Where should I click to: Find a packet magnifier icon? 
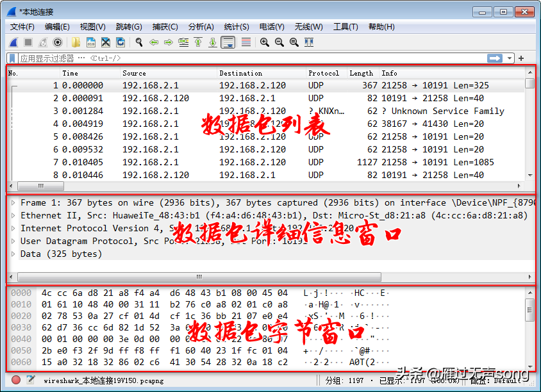pos(138,42)
